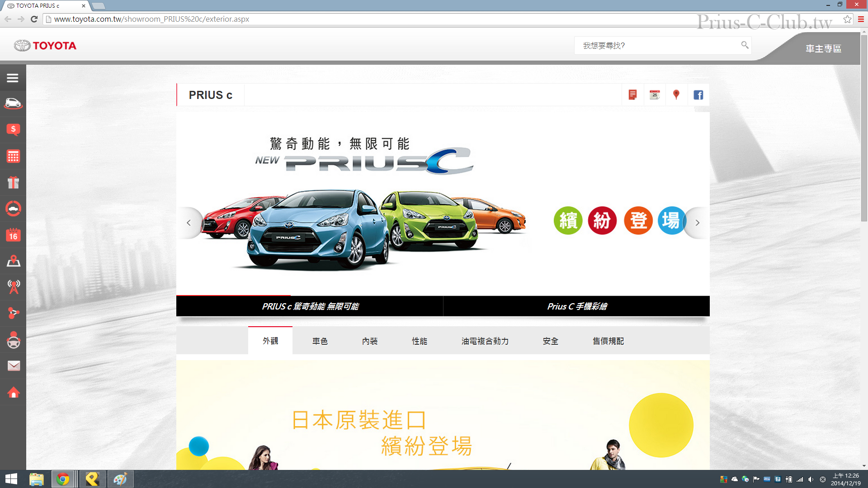
Task: Click Prius C 手機彩繪 banner tab
Action: [577, 306]
